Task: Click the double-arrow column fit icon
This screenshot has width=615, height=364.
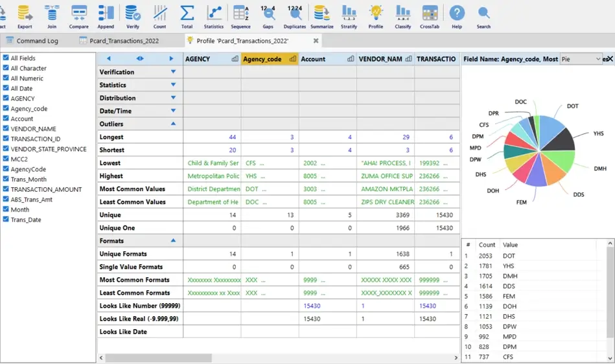Action: pyautogui.click(x=140, y=58)
